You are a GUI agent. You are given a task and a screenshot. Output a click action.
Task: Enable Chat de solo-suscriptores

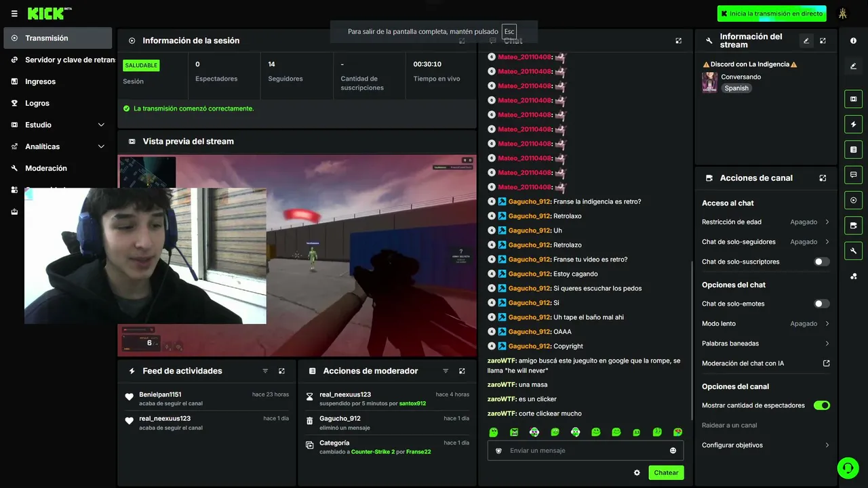click(821, 262)
